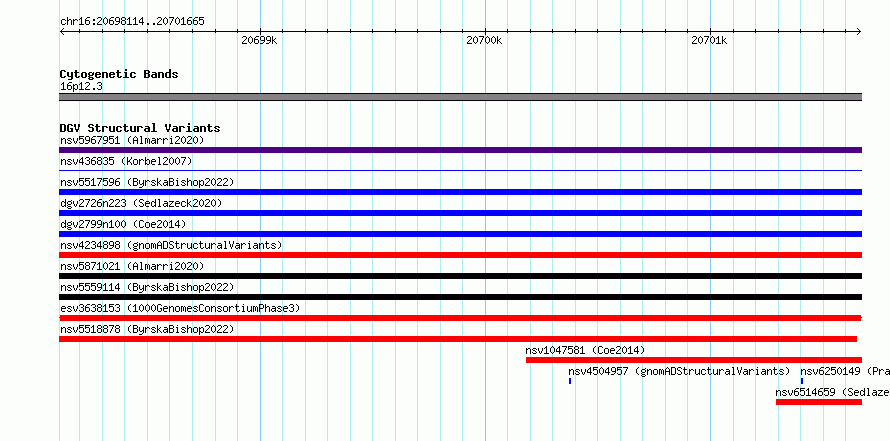The height and width of the screenshot is (441, 890).
Task: Open dgv2799n100 (Coe2014) label
Action: (x=123, y=224)
